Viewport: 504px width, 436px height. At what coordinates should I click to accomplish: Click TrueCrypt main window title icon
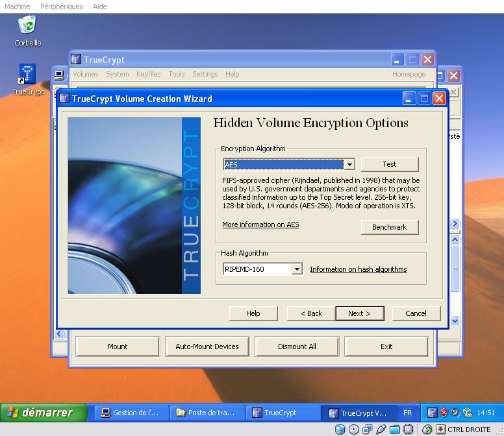point(76,59)
